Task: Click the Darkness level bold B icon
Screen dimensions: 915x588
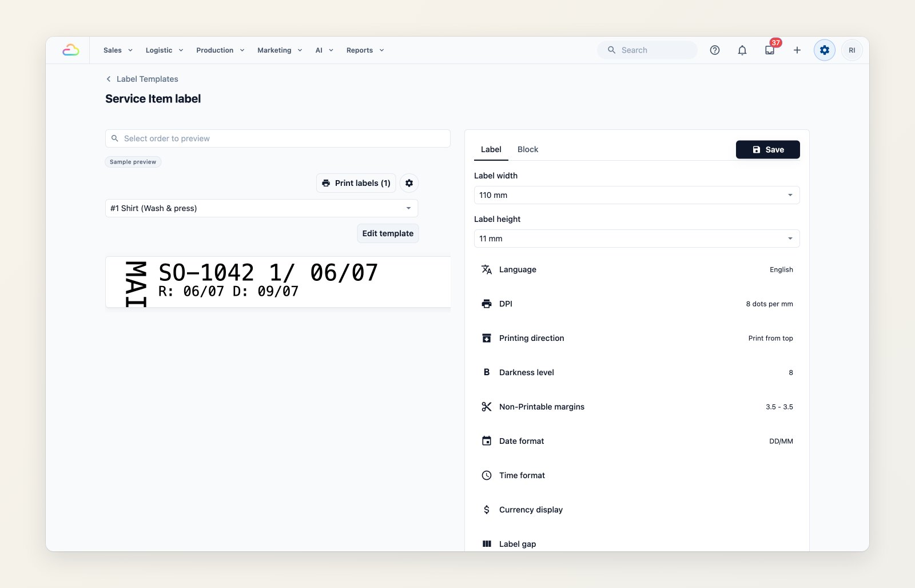Action: coord(487,372)
